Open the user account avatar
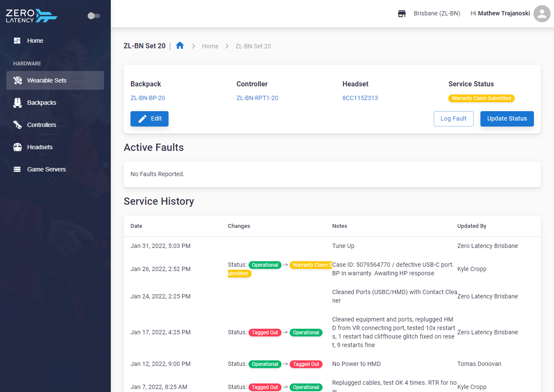This screenshot has width=554, height=392. pos(542,14)
